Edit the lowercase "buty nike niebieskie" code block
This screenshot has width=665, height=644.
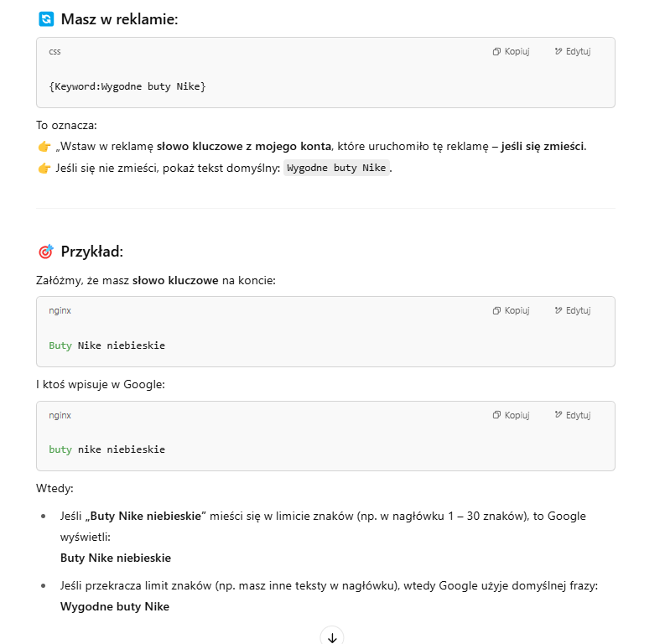572,415
